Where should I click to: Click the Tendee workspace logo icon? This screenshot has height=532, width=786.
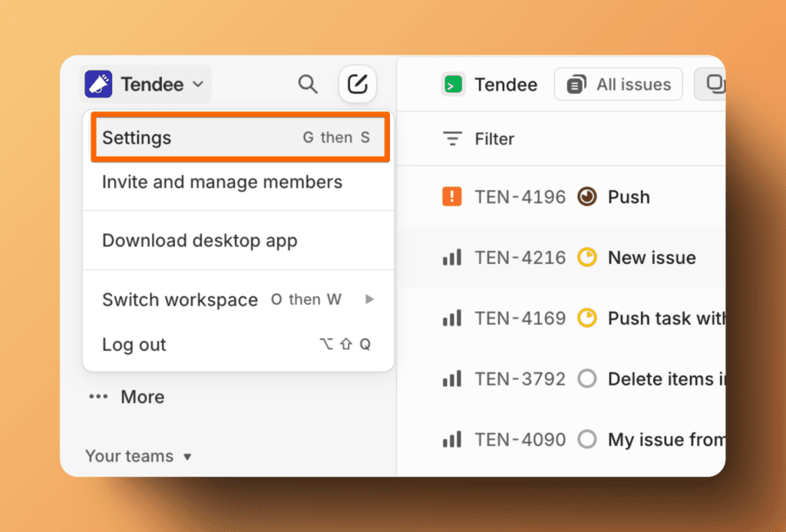[98, 84]
